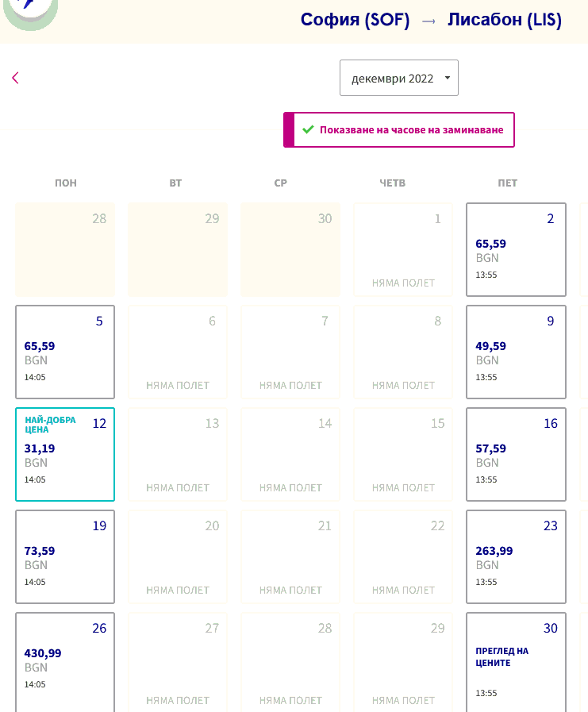Choose December 19 flight for 73,59 BGN

tap(65, 556)
